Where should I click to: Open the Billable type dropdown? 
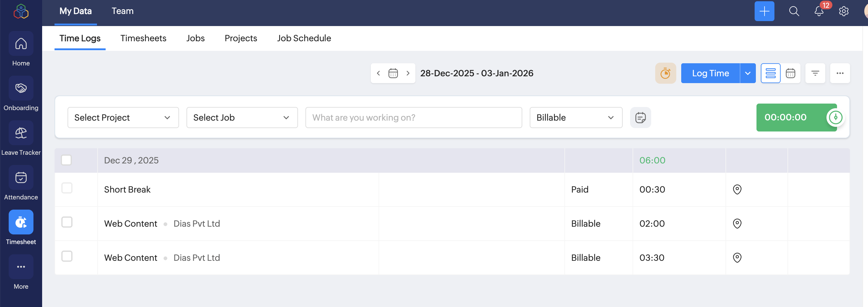click(x=576, y=118)
